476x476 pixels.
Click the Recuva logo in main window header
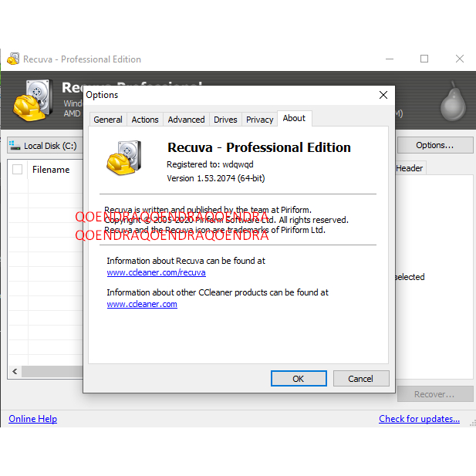[x=32, y=100]
